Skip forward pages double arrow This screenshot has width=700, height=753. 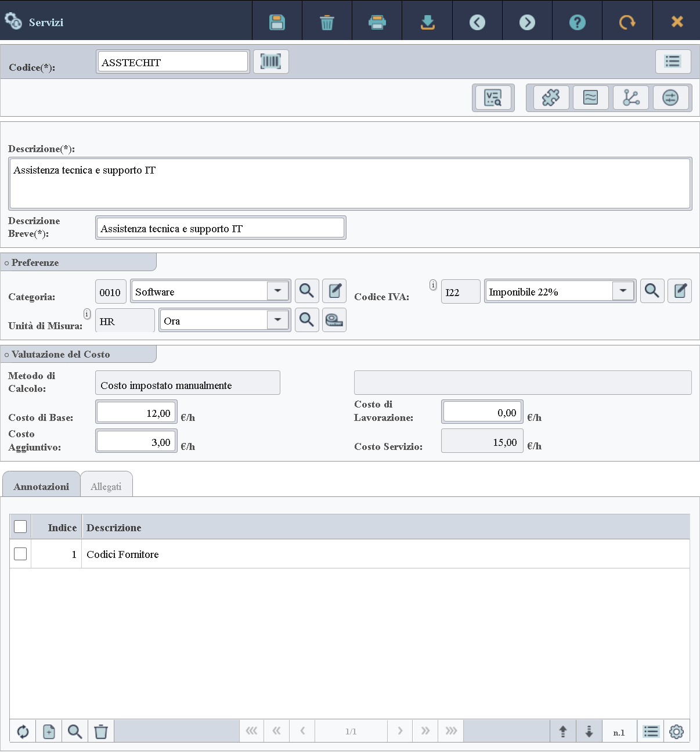[425, 731]
